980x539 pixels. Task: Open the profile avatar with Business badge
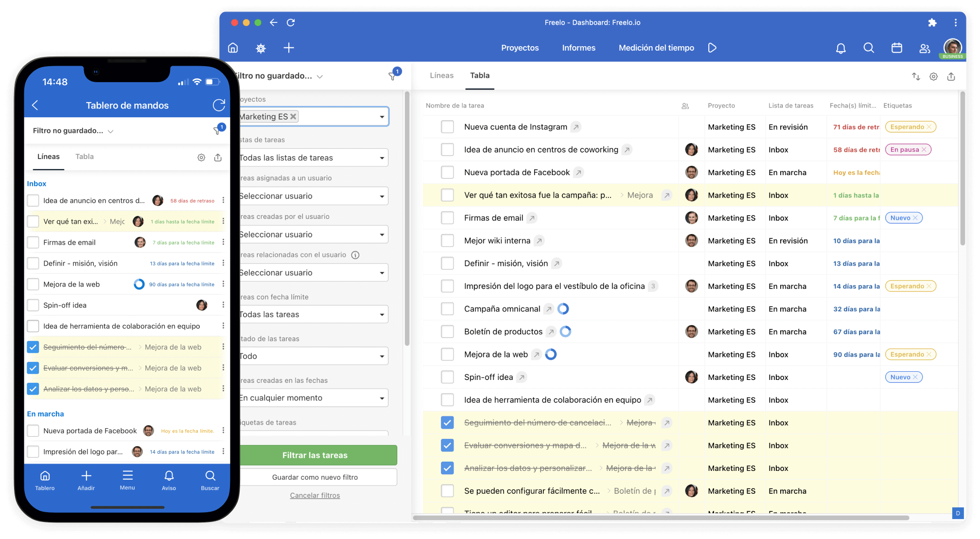point(952,48)
